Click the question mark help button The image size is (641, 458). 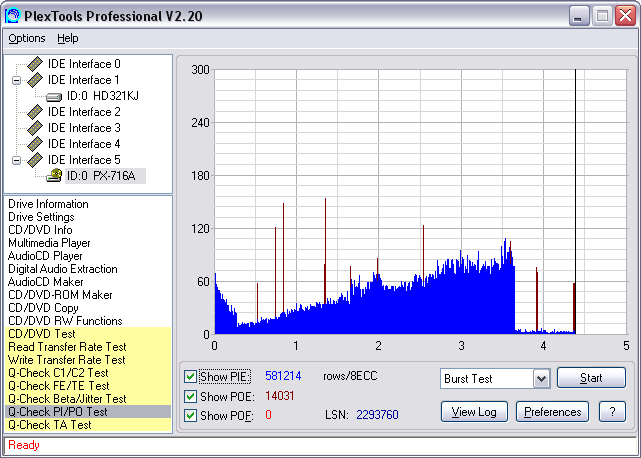(612, 412)
